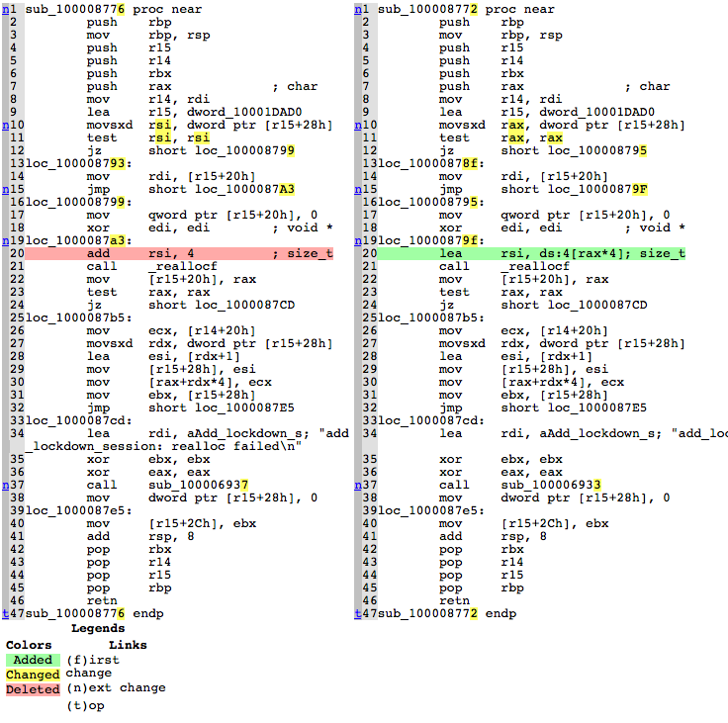
Task: Click 't' top link at line 47, right pane
Action: click(358, 613)
